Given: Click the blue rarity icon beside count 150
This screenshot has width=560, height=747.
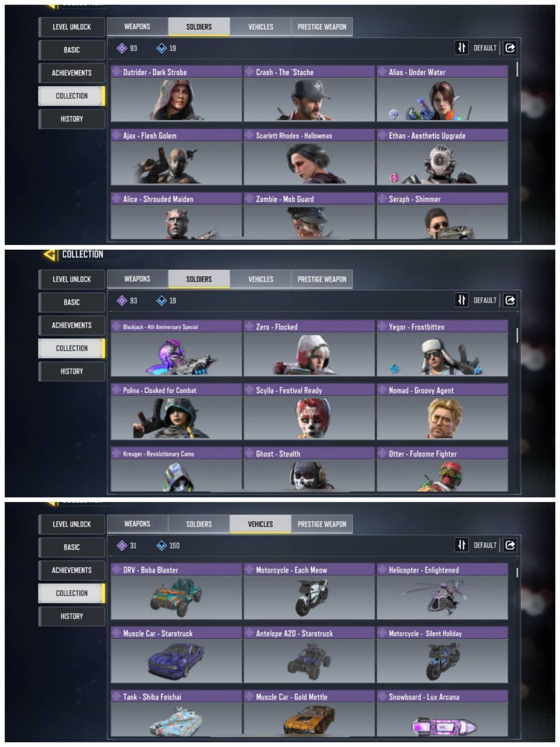Looking at the screenshot, I should pyautogui.click(x=162, y=546).
